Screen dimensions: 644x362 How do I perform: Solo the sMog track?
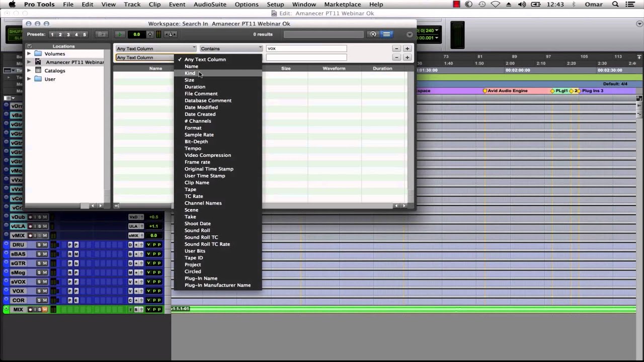[39, 273]
